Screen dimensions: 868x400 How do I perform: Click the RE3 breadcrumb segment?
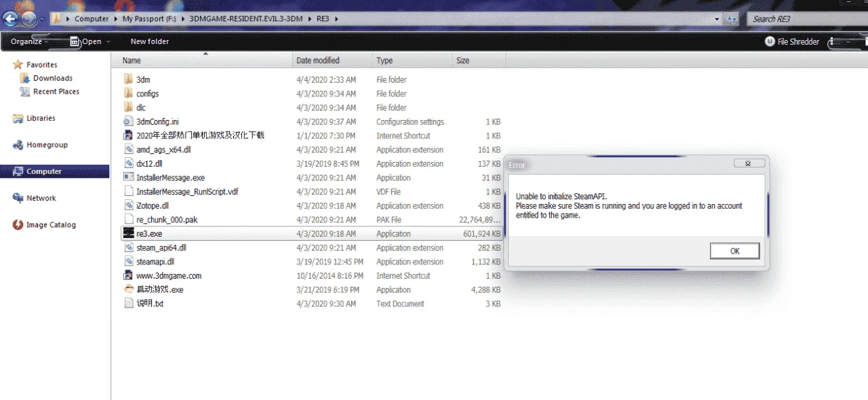(323, 19)
